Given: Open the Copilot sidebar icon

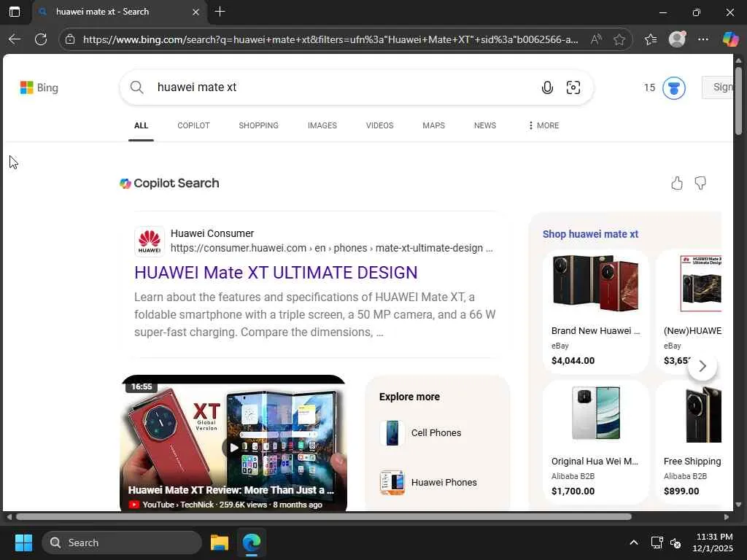Looking at the screenshot, I should (729, 39).
